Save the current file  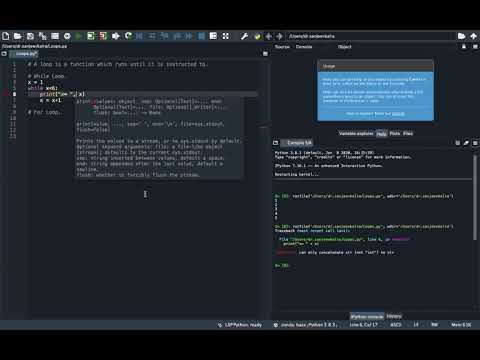30,36
